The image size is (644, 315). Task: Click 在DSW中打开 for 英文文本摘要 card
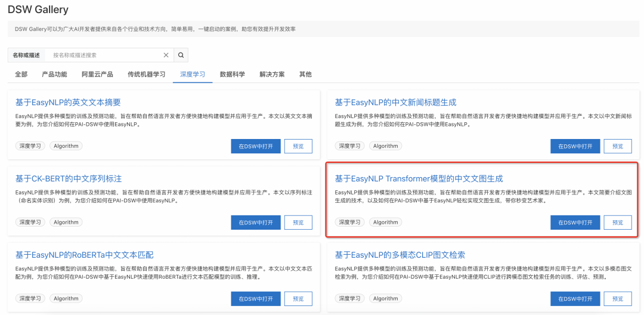pos(255,146)
